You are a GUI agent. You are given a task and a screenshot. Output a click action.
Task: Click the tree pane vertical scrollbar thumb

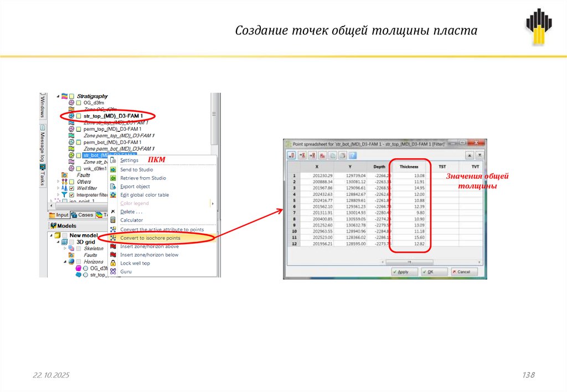tap(214, 120)
